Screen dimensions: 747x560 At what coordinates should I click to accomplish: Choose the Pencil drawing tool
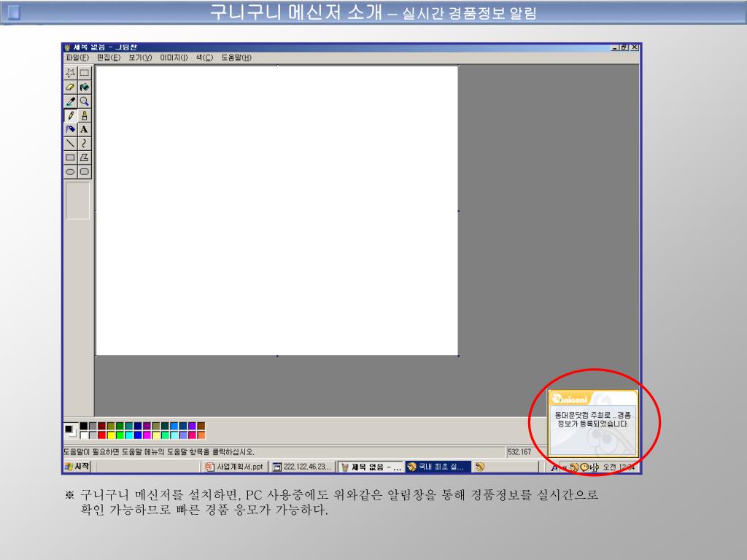(71, 115)
